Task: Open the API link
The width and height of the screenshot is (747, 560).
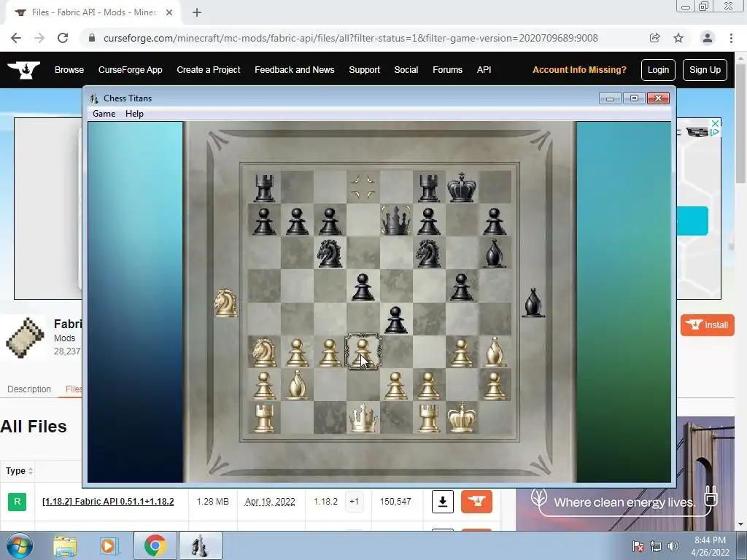Action: pos(484,70)
